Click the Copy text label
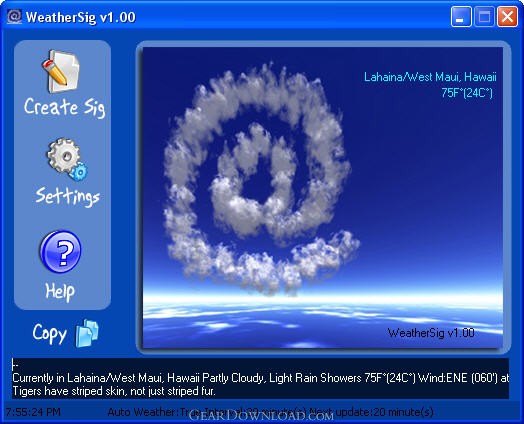Image resolution: width=524 pixels, height=424 pixels. point(49,334)
